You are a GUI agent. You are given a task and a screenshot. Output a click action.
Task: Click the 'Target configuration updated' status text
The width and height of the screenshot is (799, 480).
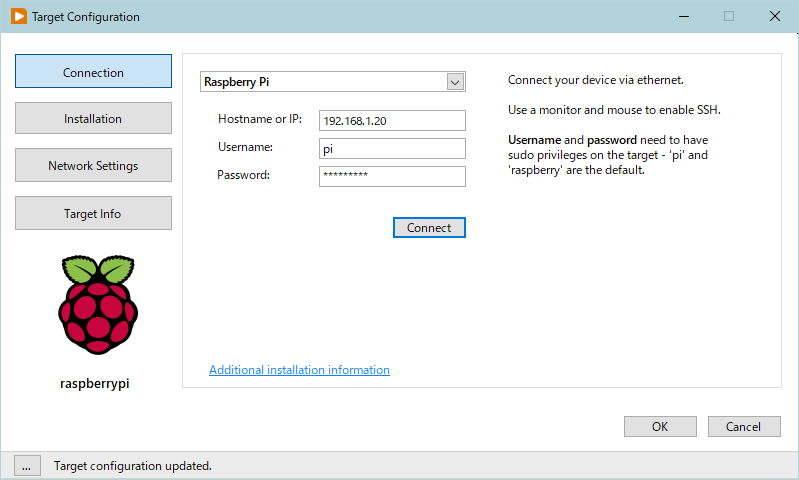coord(133,466)
